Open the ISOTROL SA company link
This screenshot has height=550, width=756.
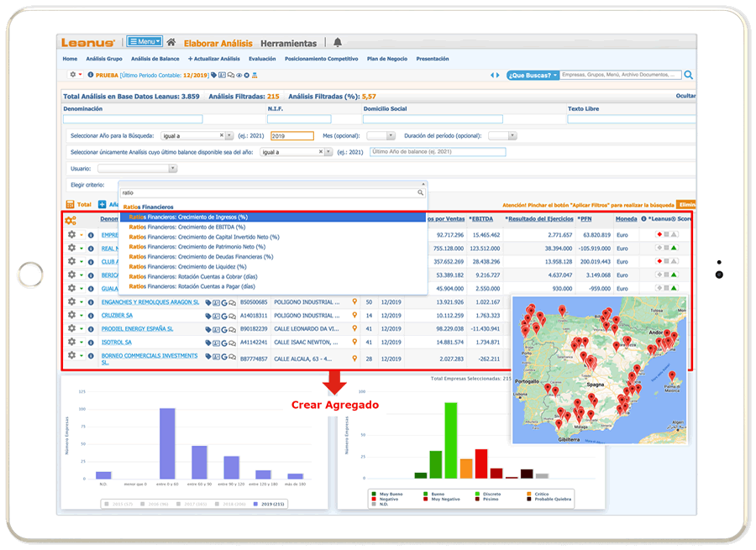117,343
